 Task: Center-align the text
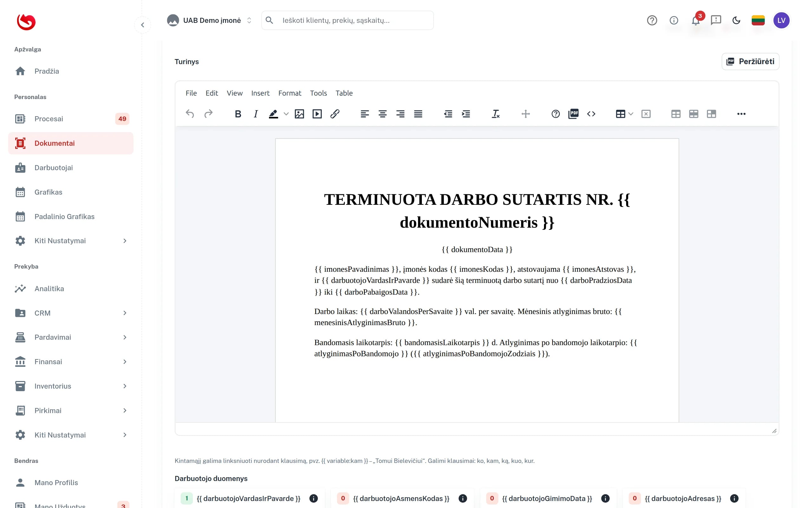pos(383,114)
